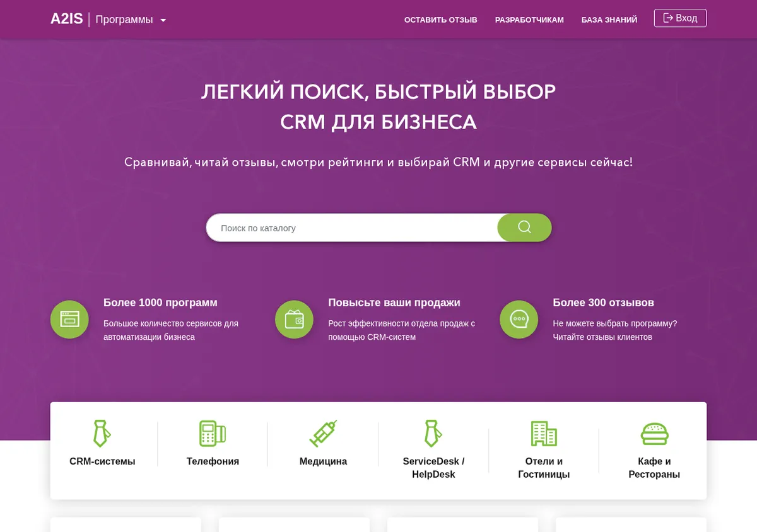Image resolution: width=757 pixels, height=532 pixels.
Task: Expand the Программы dropdown menu
Action: click(x=131, y=20)
